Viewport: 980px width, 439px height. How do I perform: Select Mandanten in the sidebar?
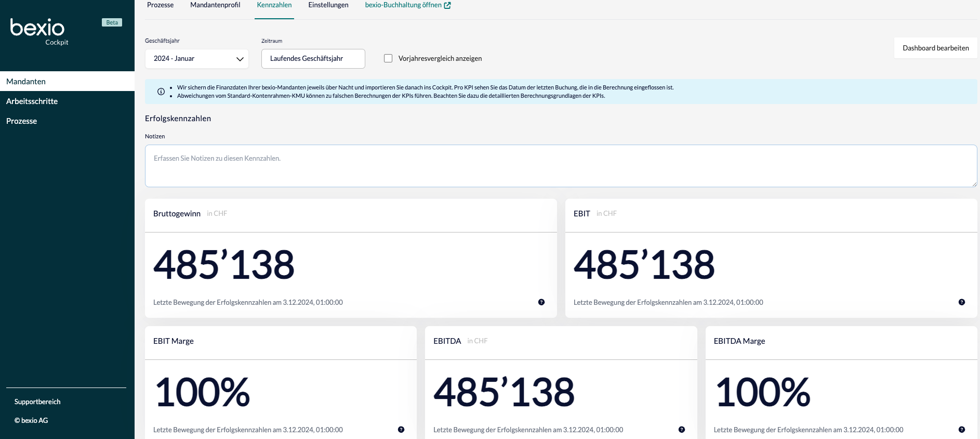pyautogui.click(x=26, y=82)
